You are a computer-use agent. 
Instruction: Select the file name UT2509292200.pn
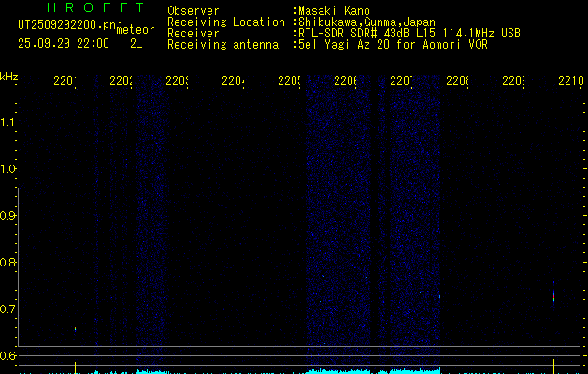[x=67, y=25]
